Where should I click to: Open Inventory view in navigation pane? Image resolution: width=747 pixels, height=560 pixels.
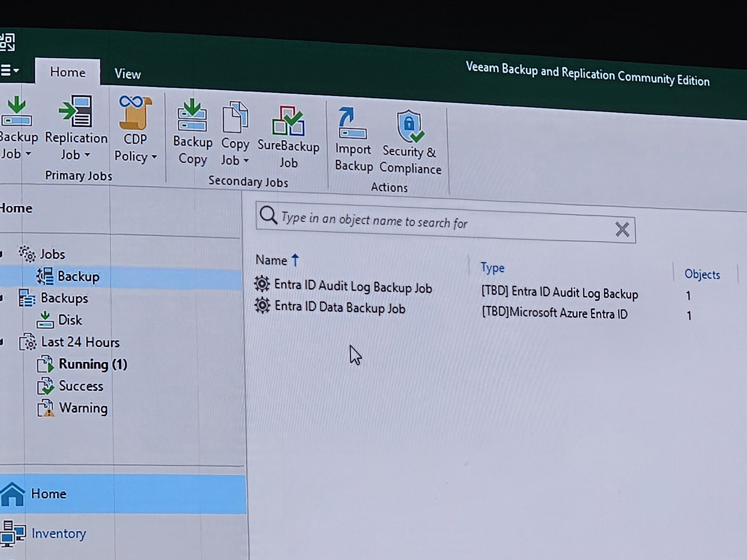tap(58, 533)
